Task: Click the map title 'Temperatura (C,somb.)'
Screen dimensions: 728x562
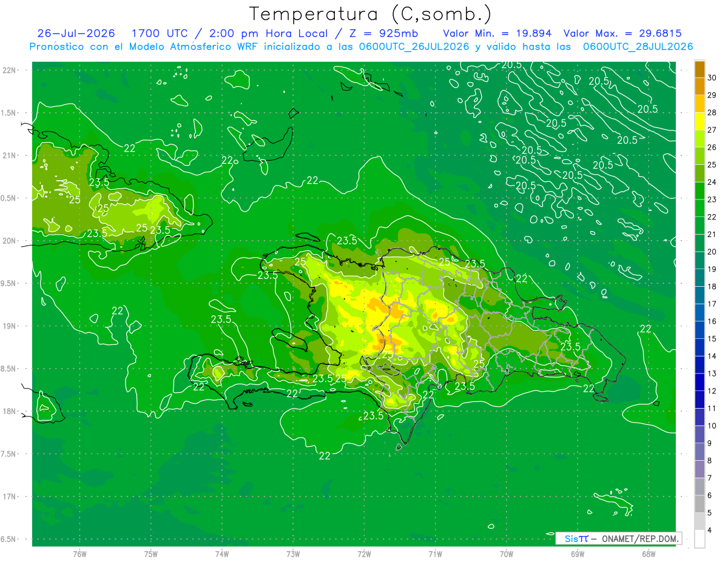Action: coord(371,15)
